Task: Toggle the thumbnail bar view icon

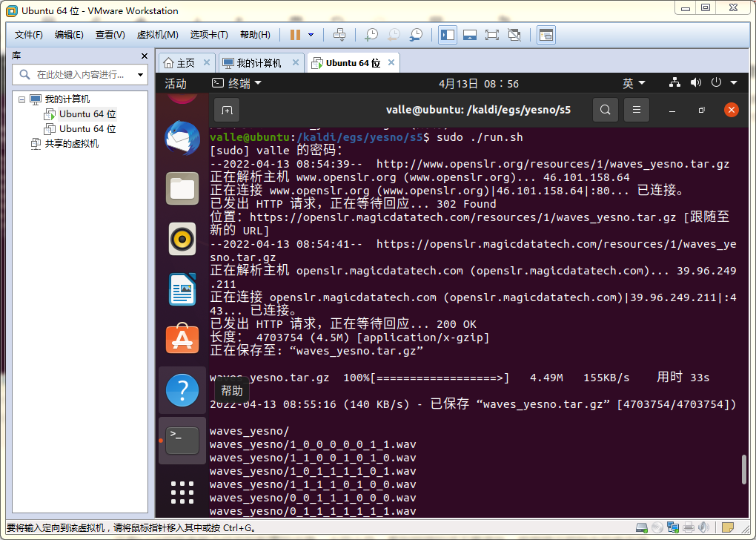Action: coord(470,35)
